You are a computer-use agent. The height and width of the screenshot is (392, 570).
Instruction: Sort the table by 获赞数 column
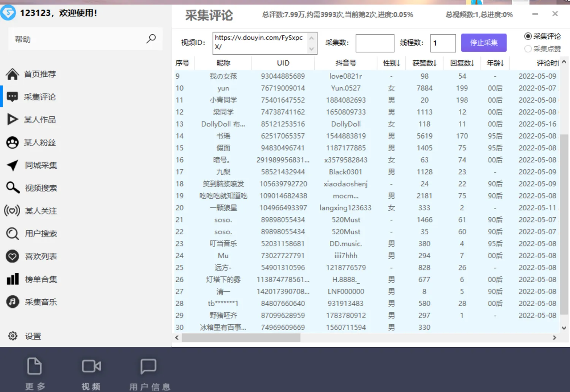424,63
